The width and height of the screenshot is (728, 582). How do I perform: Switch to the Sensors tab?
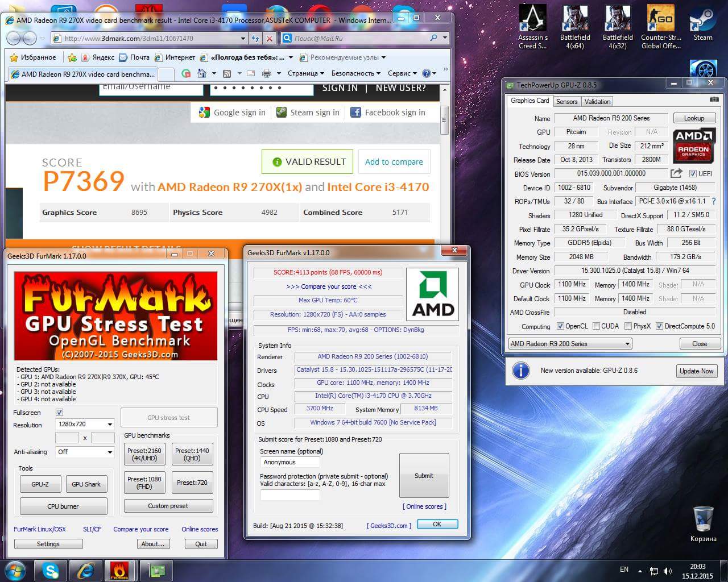click(566, 102)
